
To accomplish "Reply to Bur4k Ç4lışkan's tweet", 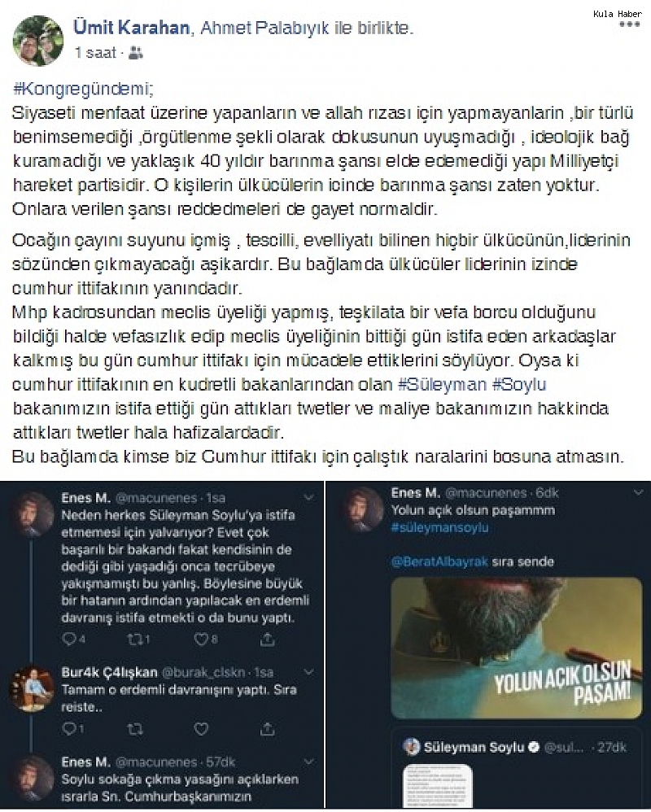I will coord(69,729).
